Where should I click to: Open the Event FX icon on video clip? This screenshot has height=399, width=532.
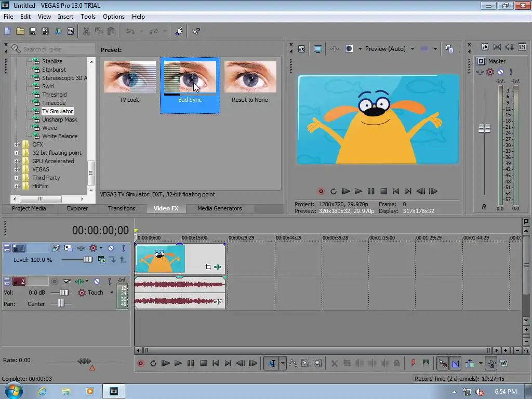[218, 267]
